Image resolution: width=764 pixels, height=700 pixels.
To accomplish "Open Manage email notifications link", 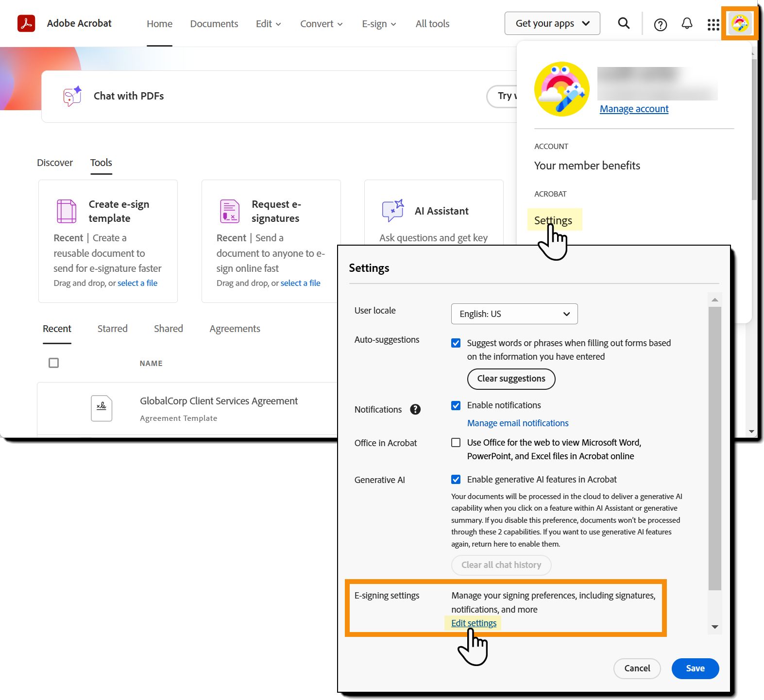I will [518, 423].
